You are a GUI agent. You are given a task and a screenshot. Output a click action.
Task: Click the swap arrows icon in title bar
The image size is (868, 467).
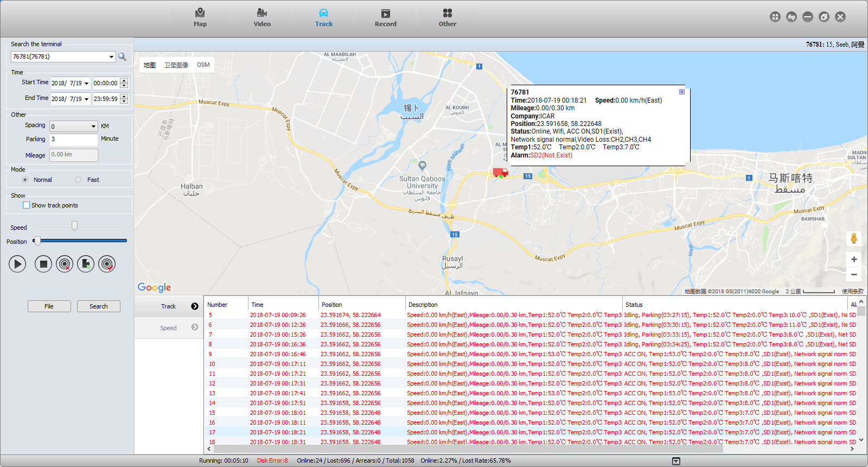(x=792, y=17)
